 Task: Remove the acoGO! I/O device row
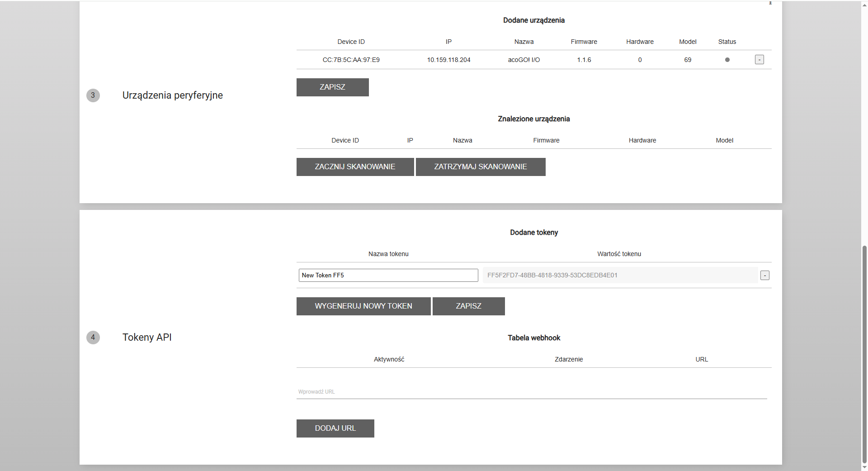759,60
